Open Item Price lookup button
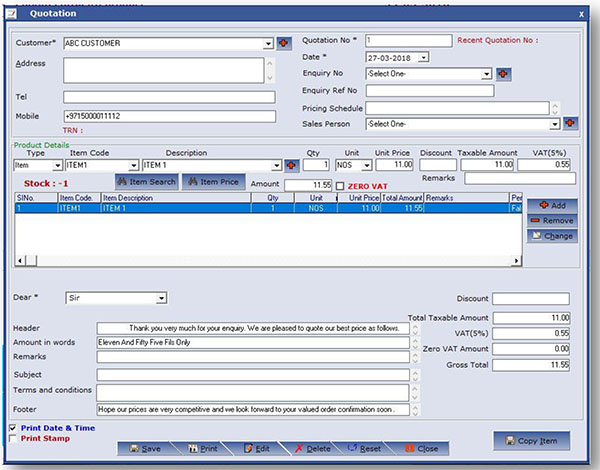Viewport: 600px width, 470px height. [x=214, y=181]
